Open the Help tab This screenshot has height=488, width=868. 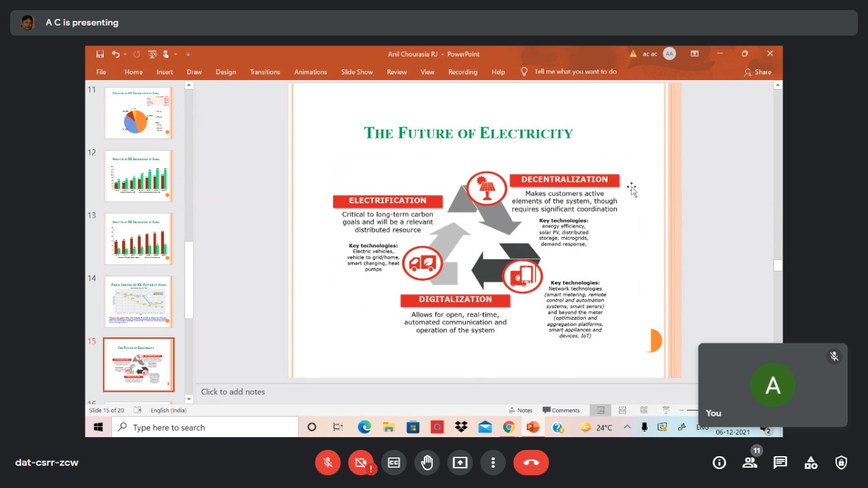tap(498, 72)
